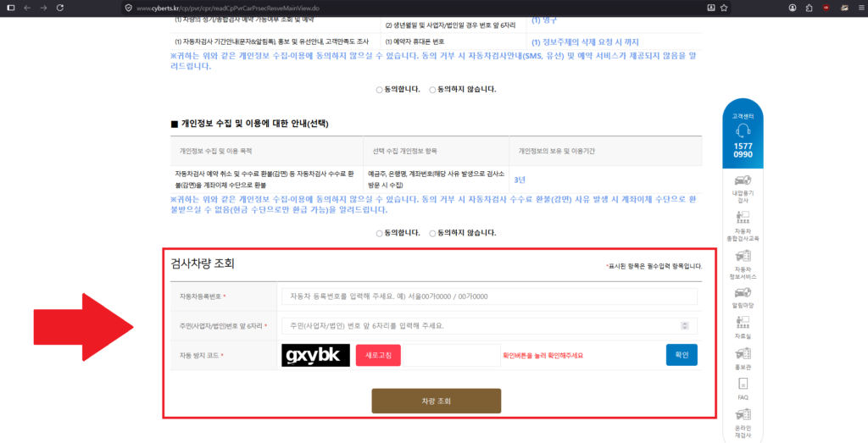
Task: Click the 확인버튼을 눌러 확인해주세요 message
Action: (x=543, y=355)
